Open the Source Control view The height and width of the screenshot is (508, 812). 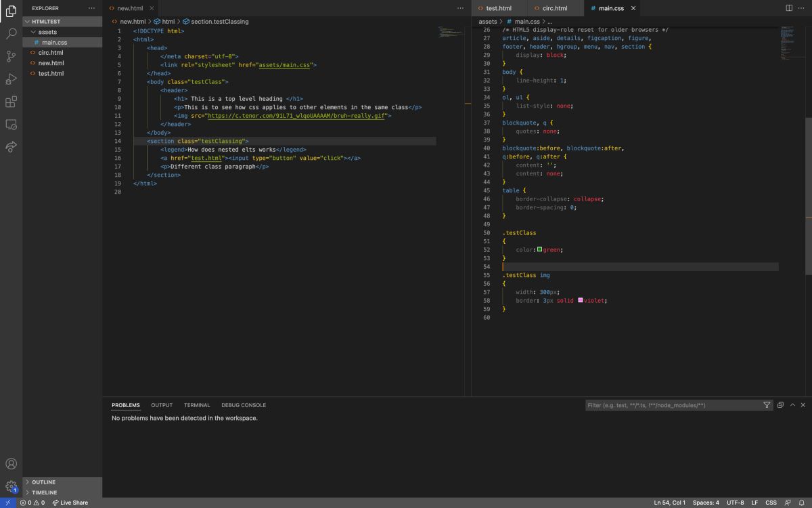(x=11, y=56)
